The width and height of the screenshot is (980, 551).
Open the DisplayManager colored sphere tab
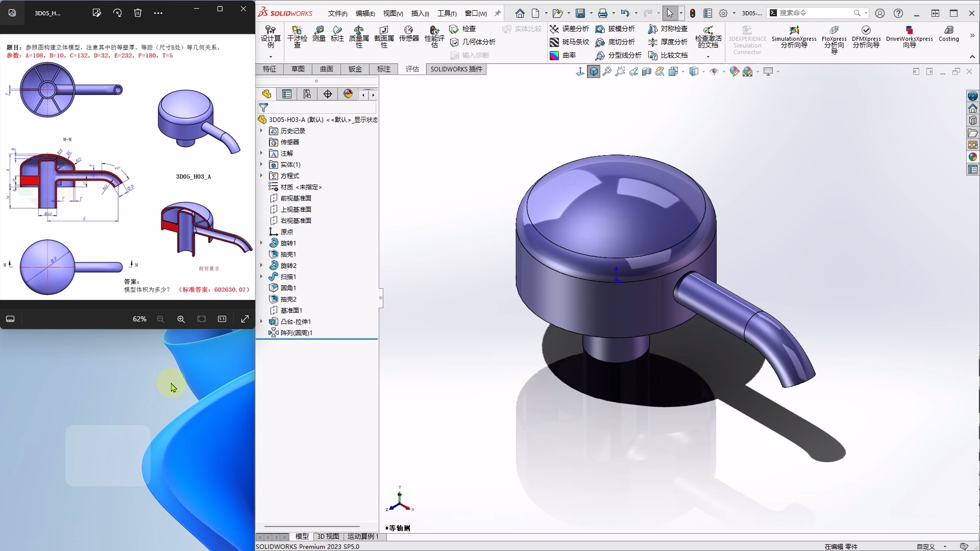pos(348,94)
